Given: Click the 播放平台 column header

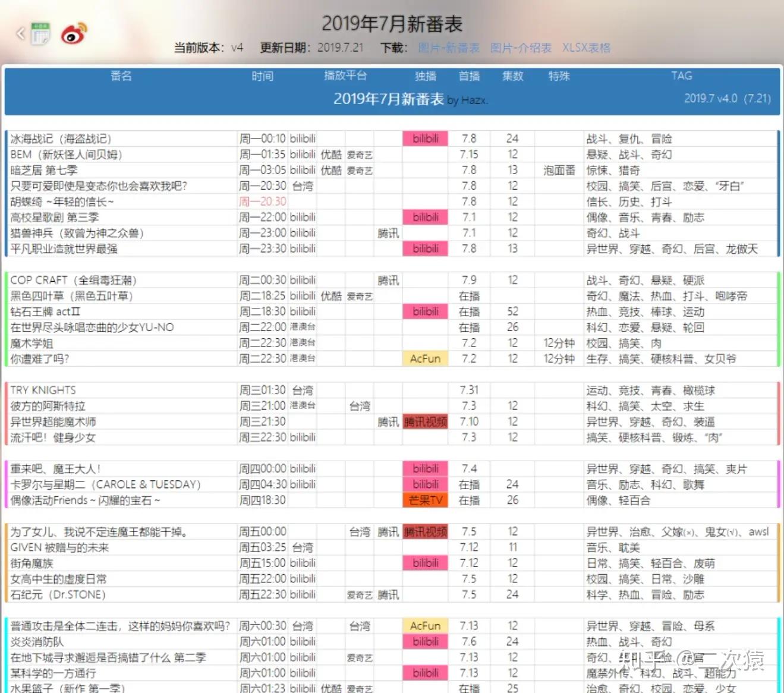Looking at the screenshot, I should pos(345,75).
